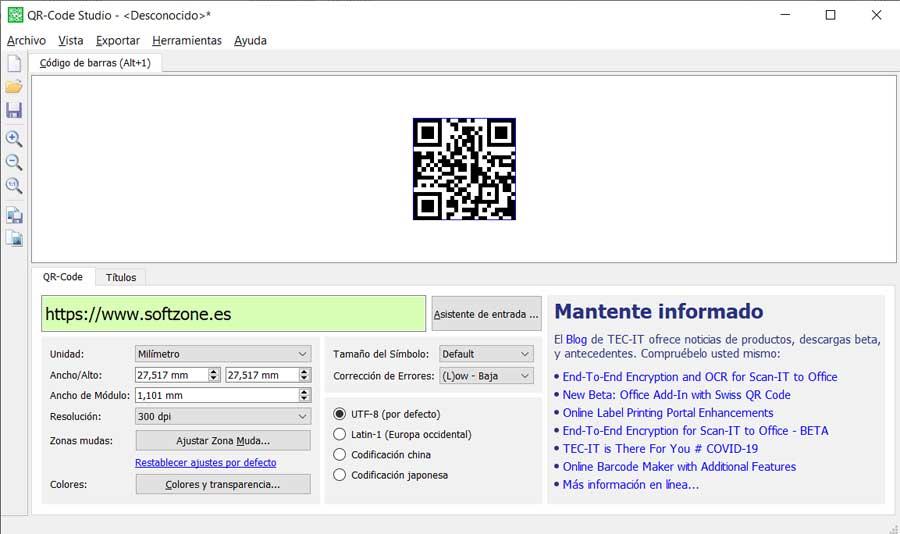The image size is (900, 534).
Task: Save the barcode with the floppy disk icon
Action: (14, 110)
